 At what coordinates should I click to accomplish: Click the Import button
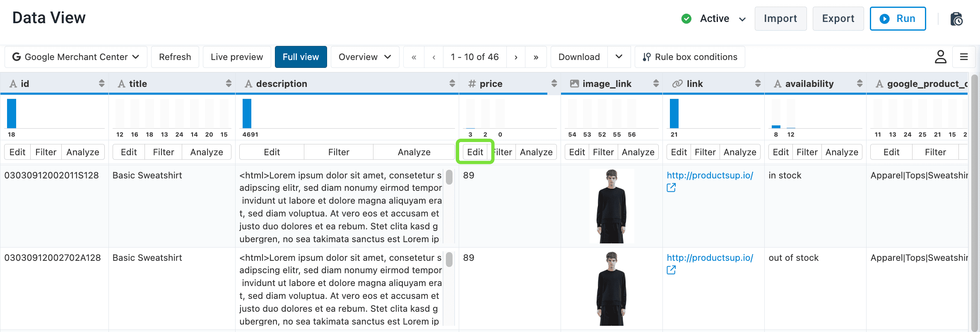[780, 19]
